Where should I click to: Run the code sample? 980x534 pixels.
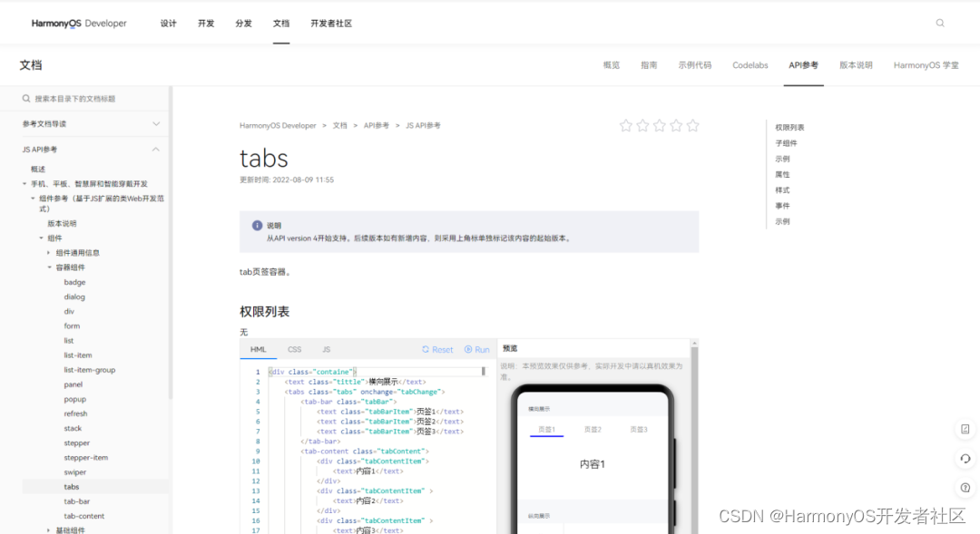coord(477,350)
